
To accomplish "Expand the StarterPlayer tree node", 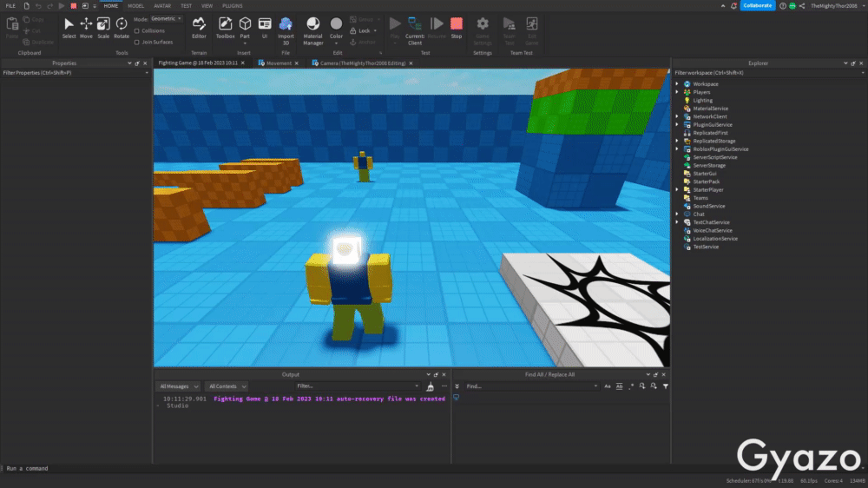I will tap(676, 189).
